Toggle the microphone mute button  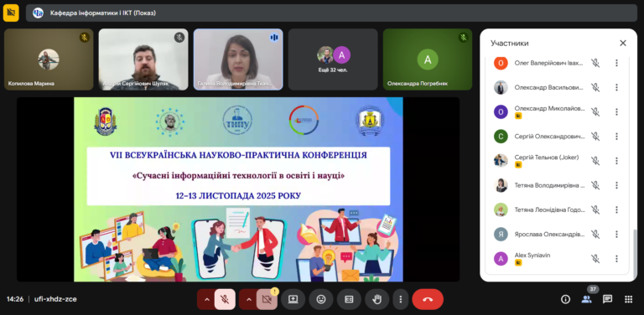click(225, 299)
